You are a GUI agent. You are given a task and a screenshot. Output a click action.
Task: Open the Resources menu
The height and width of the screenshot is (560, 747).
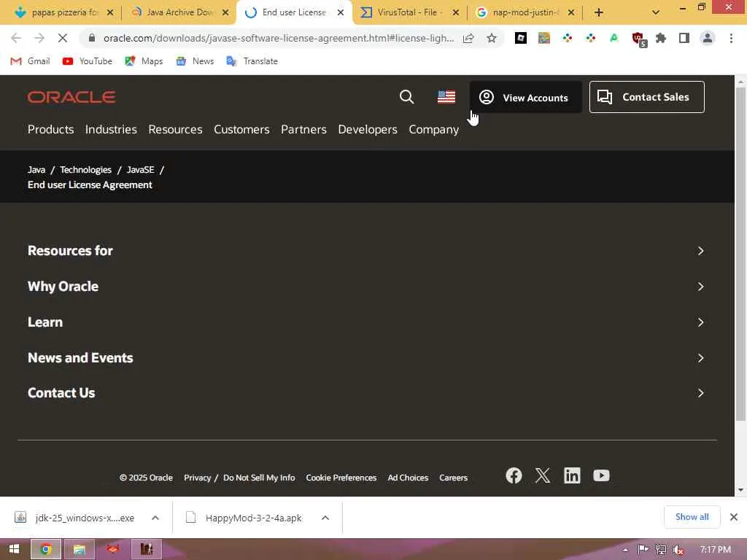point(175,130)
